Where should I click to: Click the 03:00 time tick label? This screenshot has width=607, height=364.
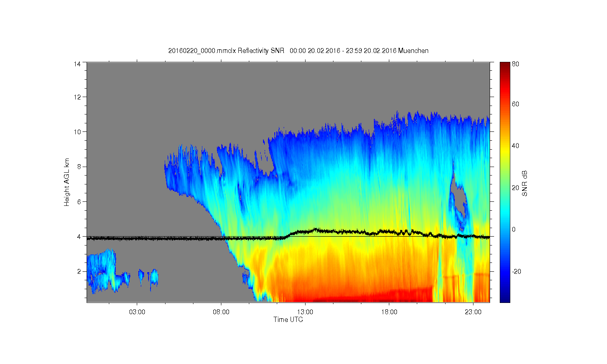coord(137,312)
